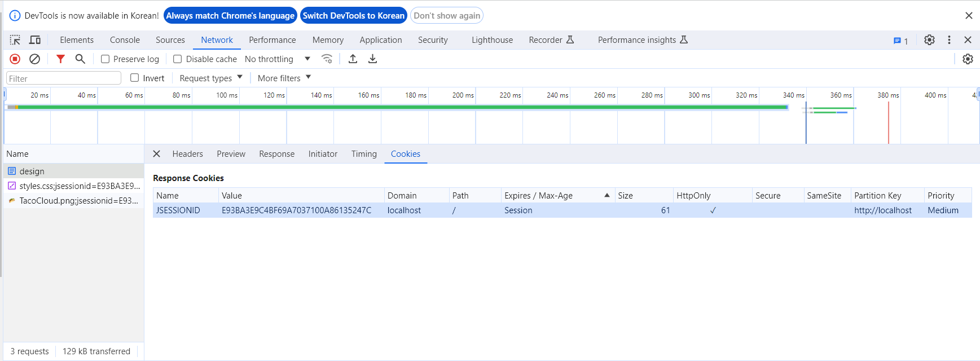The image size is (980, 361).
Task: Select the JSESSIONID cookie row
Action: tap(562, 210)
